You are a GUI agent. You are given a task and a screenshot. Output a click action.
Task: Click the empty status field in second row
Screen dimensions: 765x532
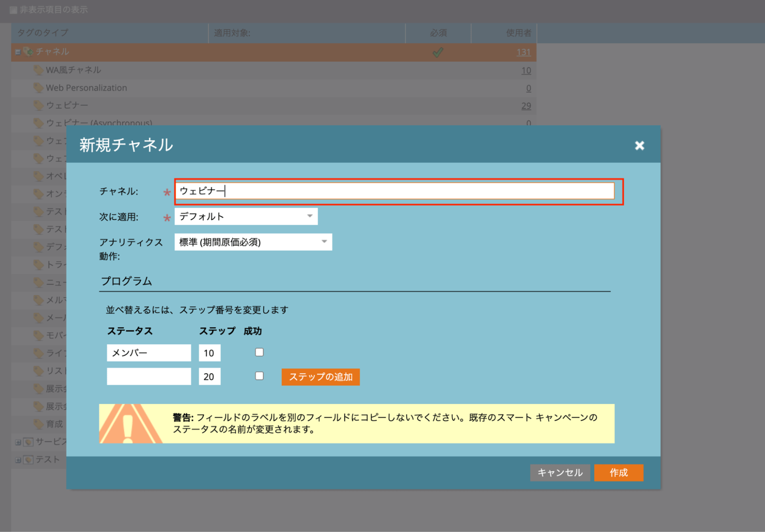pyautogui.click(x=148, y=377)
